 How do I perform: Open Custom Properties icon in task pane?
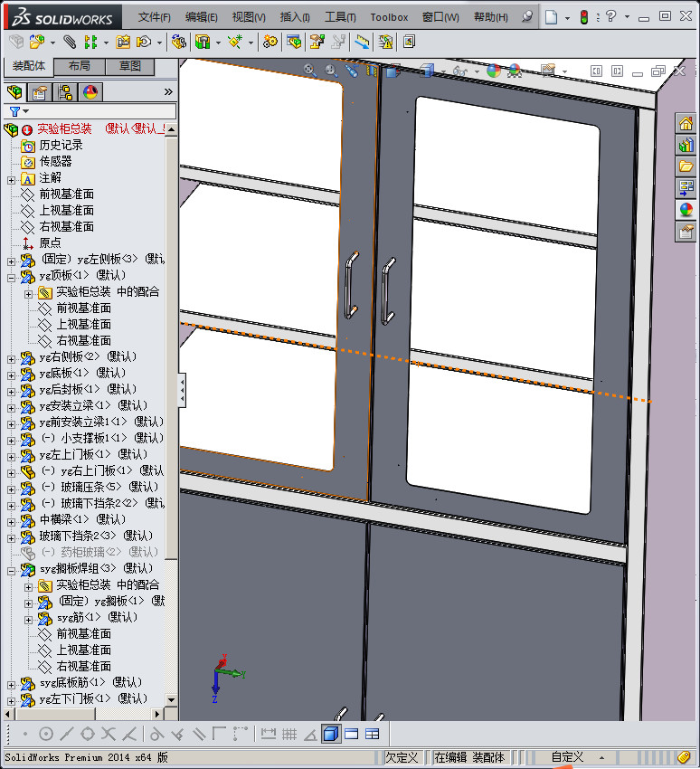(x=686, y=231)
